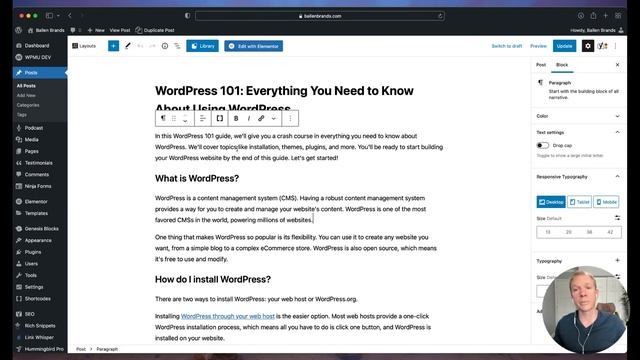Viewport: 640px width, 360px height.
Task: Follow the 'WordPress through your web host' link
Action: coord(228,316)
